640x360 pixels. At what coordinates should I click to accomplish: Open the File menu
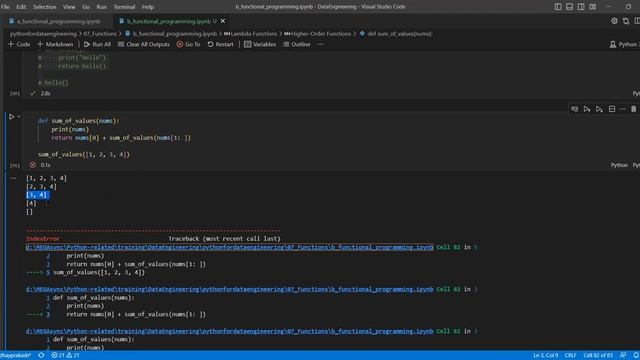tap(5, 7)
